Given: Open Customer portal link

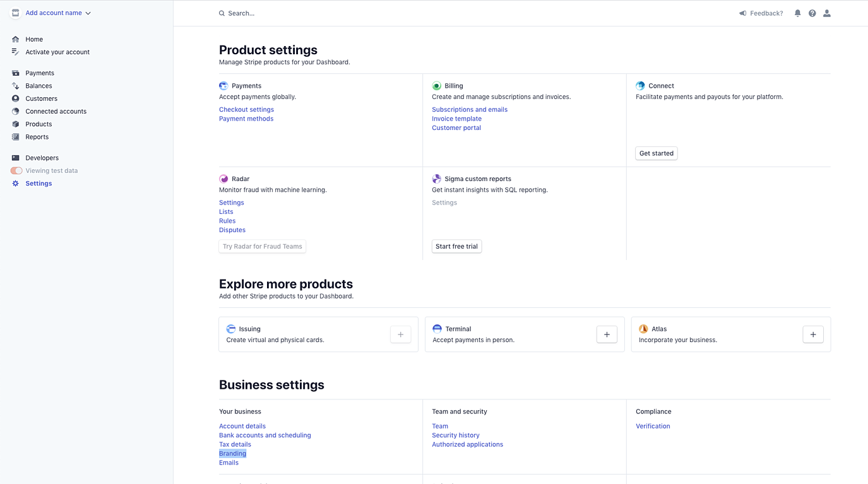Looking at the screenshot, I should 456,127.
